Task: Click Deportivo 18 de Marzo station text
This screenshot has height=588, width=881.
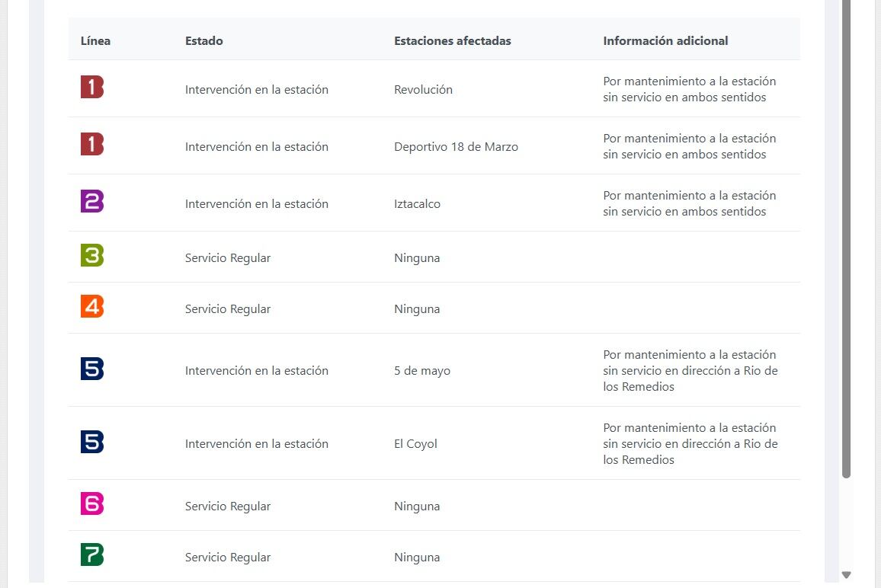Action: 456,147
